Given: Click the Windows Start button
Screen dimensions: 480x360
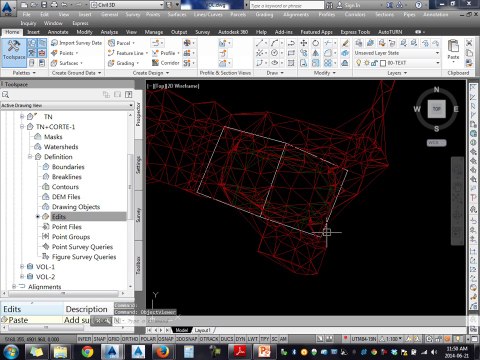Looking at the screenshot, I should coord(10,352).
